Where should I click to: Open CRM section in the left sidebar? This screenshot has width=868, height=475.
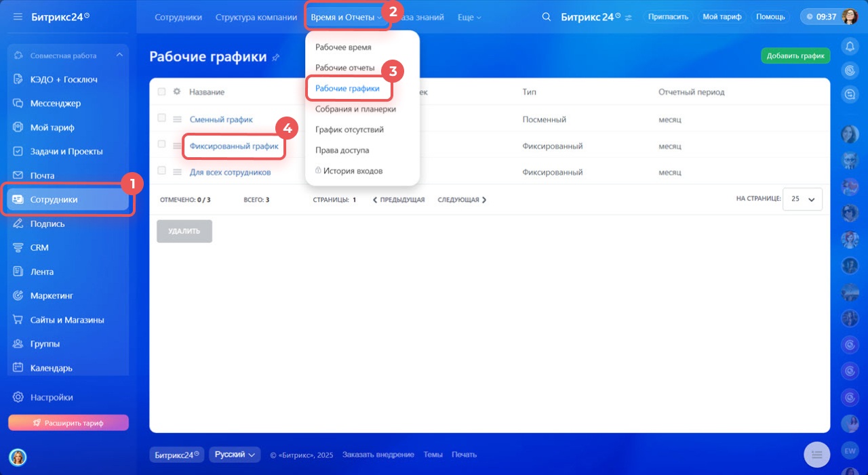(39, 247)
